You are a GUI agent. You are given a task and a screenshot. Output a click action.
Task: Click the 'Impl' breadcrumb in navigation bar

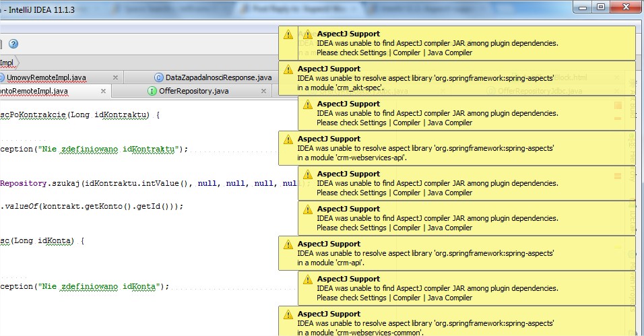[x=7, y=63]
